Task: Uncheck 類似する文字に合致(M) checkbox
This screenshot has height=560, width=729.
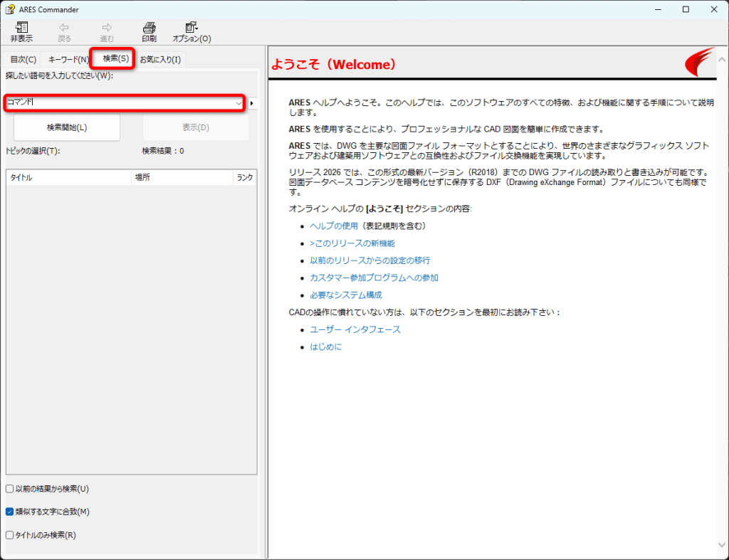Action: 9,512
